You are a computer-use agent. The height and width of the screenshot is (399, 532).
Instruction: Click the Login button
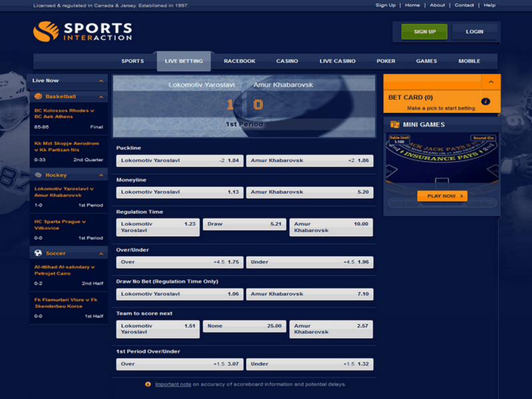(x=475, y=31)
